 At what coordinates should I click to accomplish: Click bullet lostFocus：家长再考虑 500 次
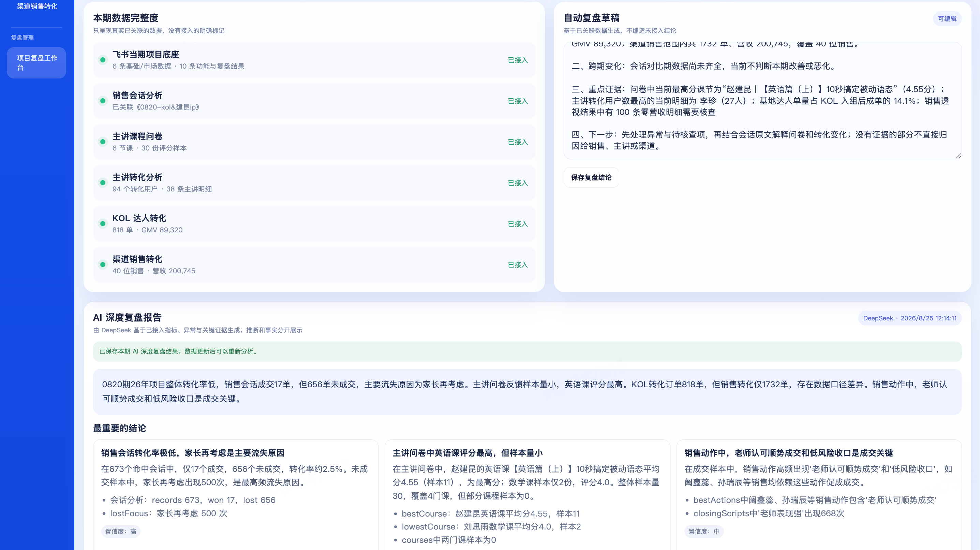point(168,513)
